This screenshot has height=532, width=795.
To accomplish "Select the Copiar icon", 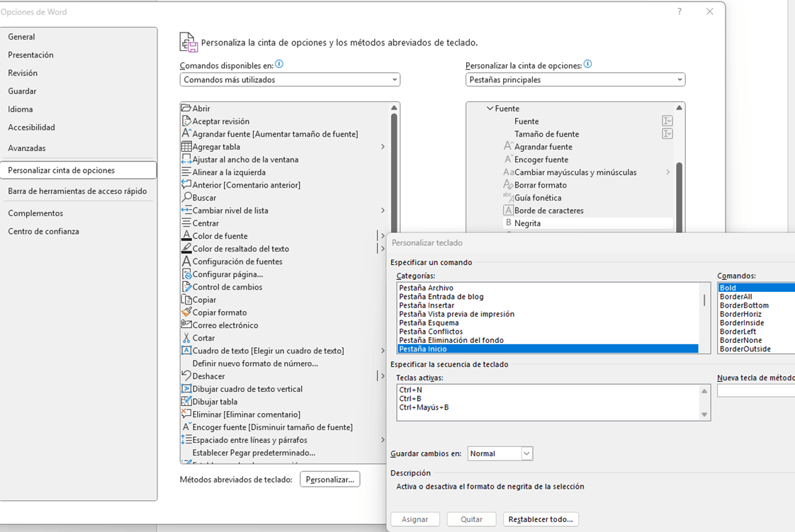I will [186, 300].
